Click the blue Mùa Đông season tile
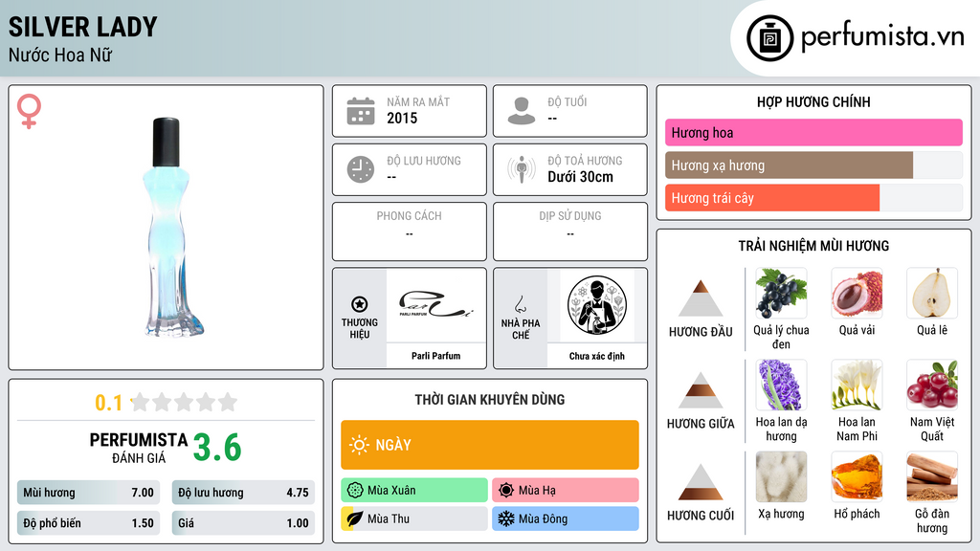Screen dimensions: 980x551 [x=565, y=518]
